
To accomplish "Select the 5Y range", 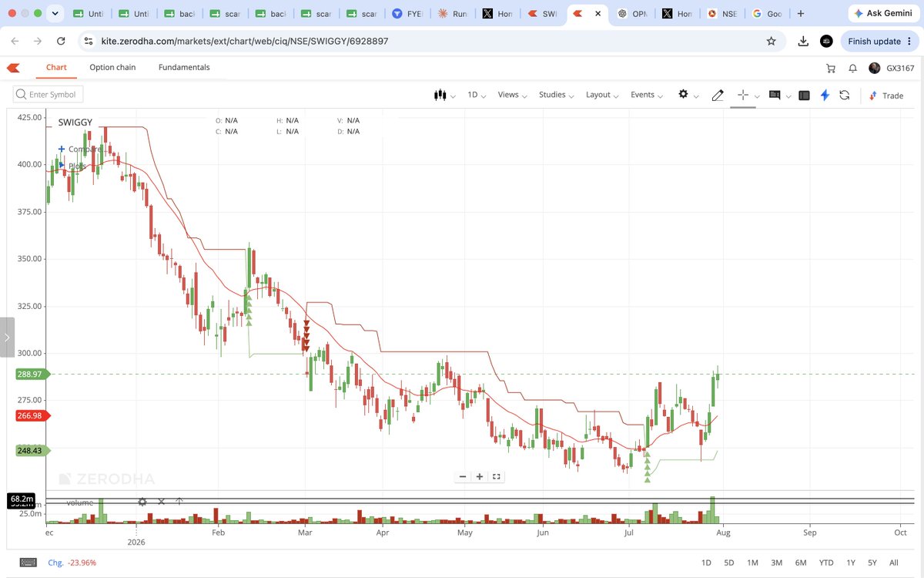I will coord(872,563).
